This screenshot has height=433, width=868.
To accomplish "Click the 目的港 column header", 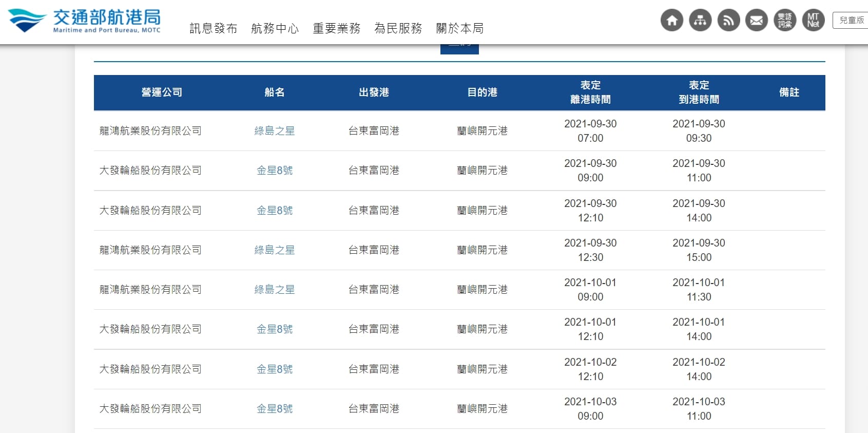I will 482,92.
